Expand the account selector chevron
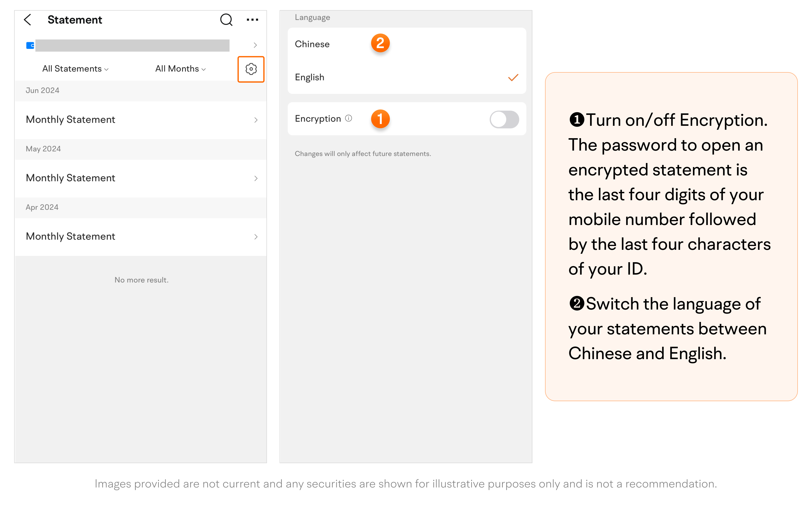 point(255,45)
